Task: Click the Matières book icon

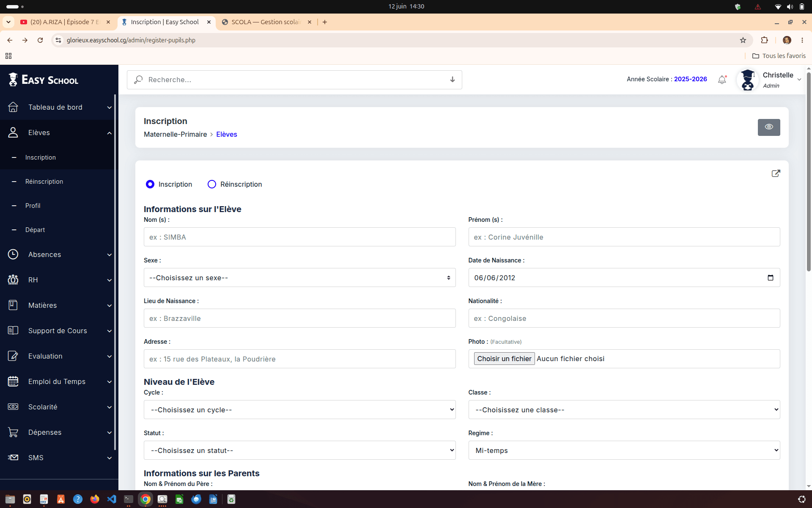Action: (x=13, y=305)
